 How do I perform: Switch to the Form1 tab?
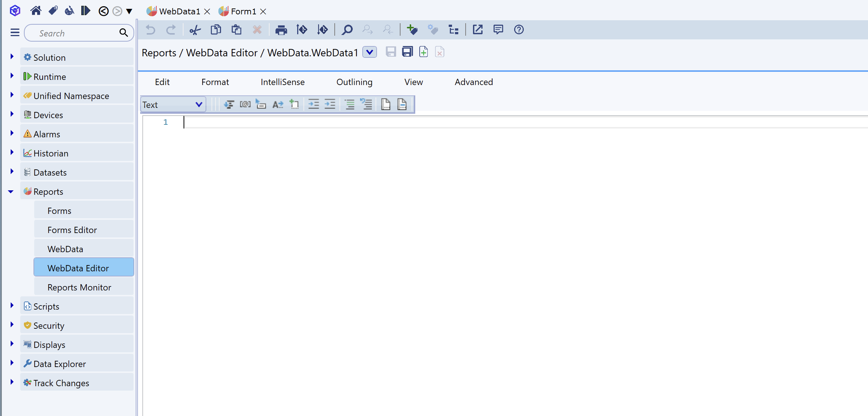click(243, 11)
